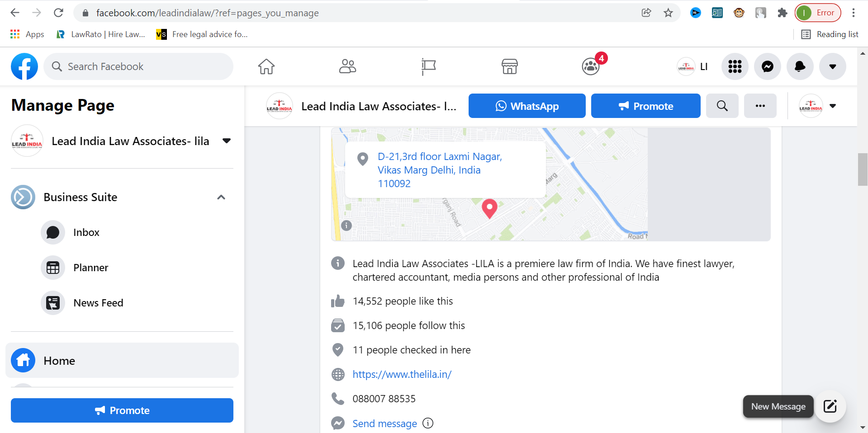Open the Free legal advice bookmark
This screenshot has width=868, height=433.
202,34
